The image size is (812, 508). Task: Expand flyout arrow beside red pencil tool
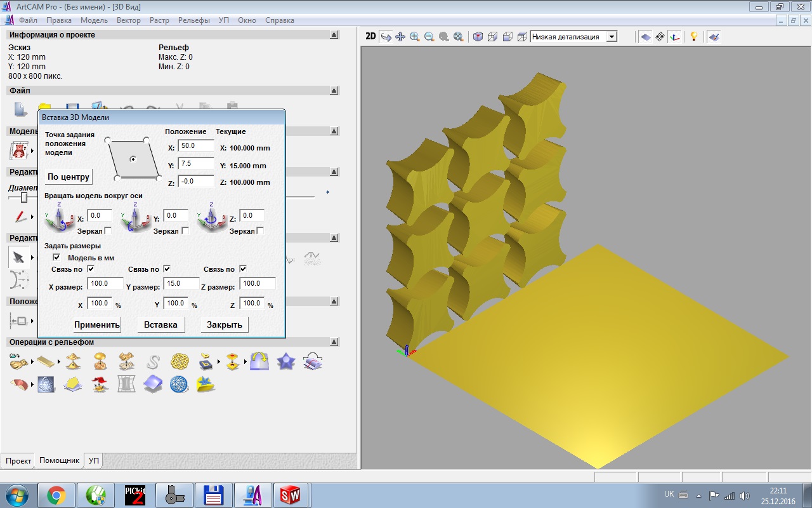[x=32, y=218]
